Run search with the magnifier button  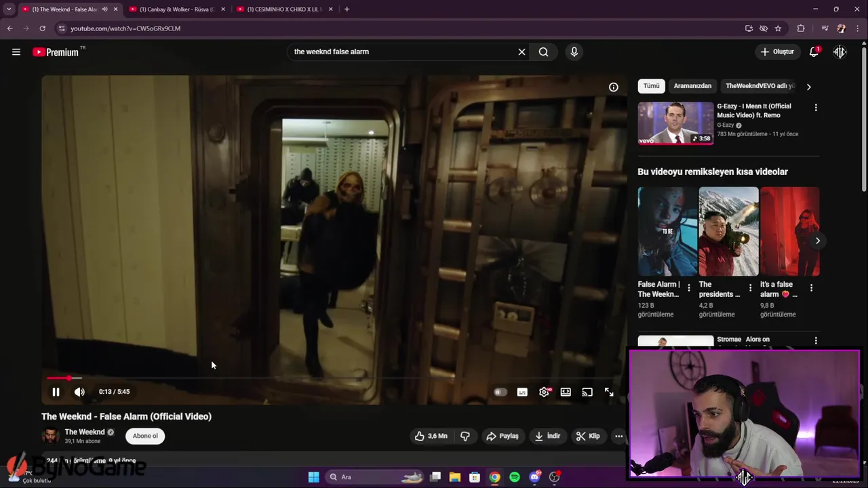543,52
